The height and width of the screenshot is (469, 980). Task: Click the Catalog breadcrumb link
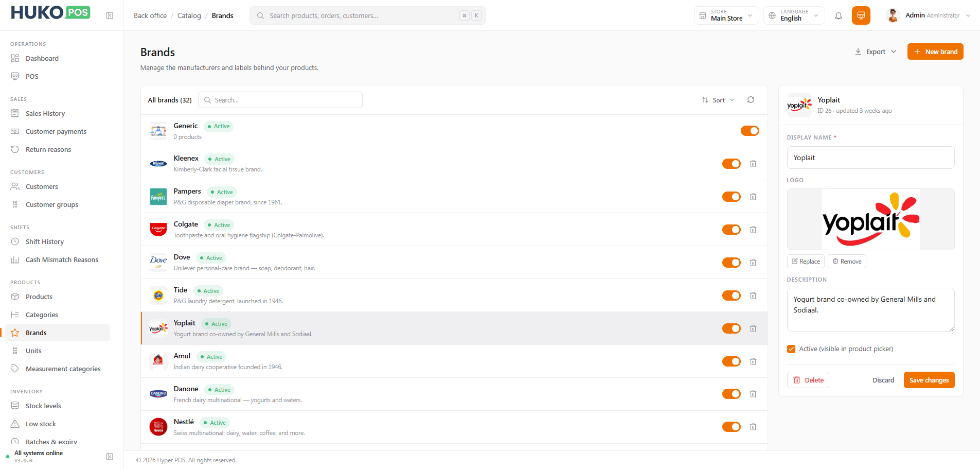coord(189,15)
